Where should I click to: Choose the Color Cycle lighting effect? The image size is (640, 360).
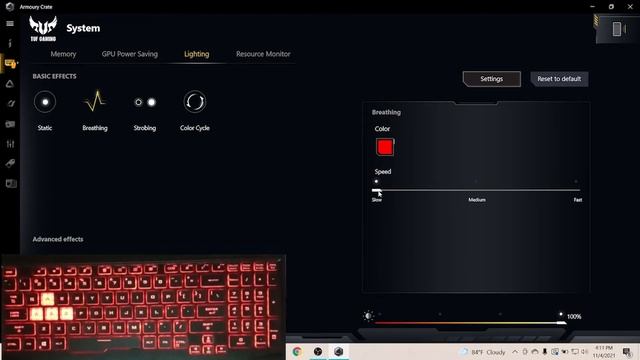point(195,102)
